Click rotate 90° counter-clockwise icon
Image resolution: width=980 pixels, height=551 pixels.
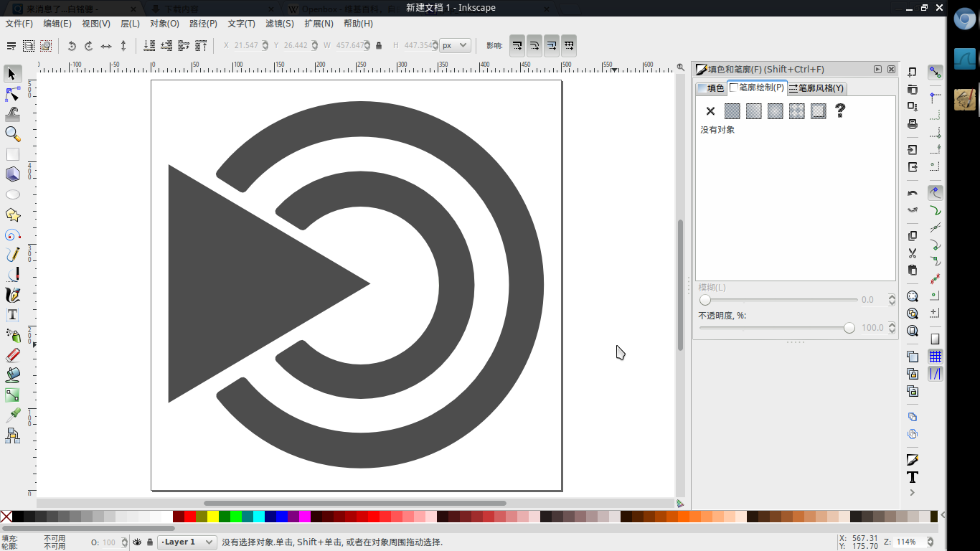point(72,46)
